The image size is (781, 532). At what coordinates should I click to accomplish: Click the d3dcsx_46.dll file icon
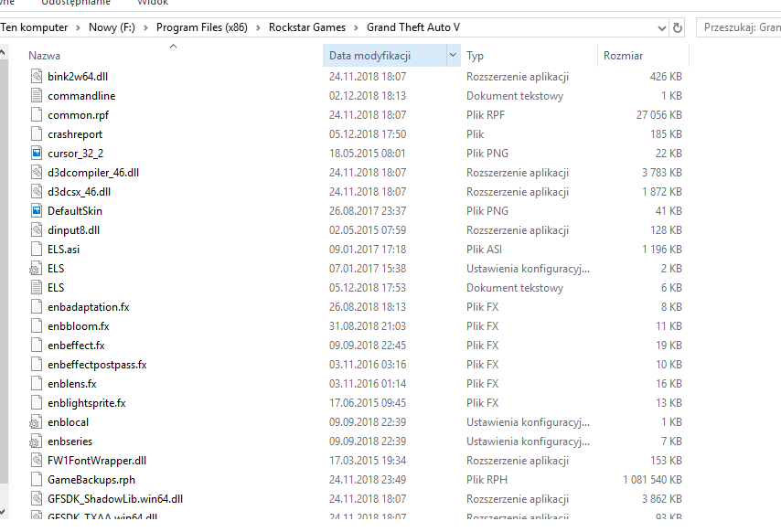37,192
